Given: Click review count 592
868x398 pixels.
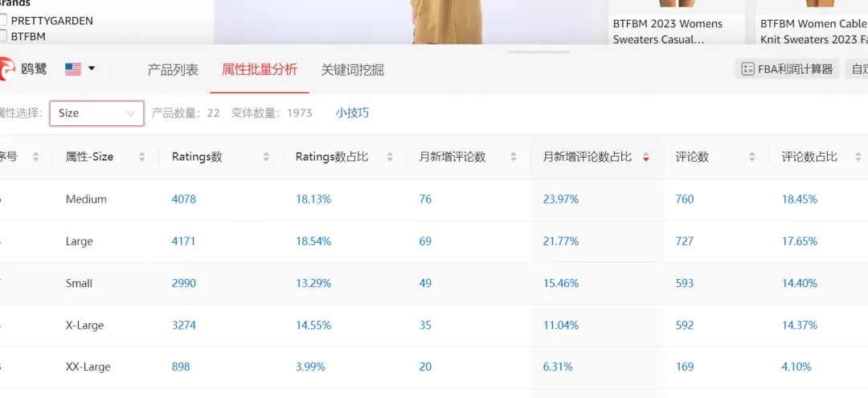Looking at the screenshot, I should (685, 326).
